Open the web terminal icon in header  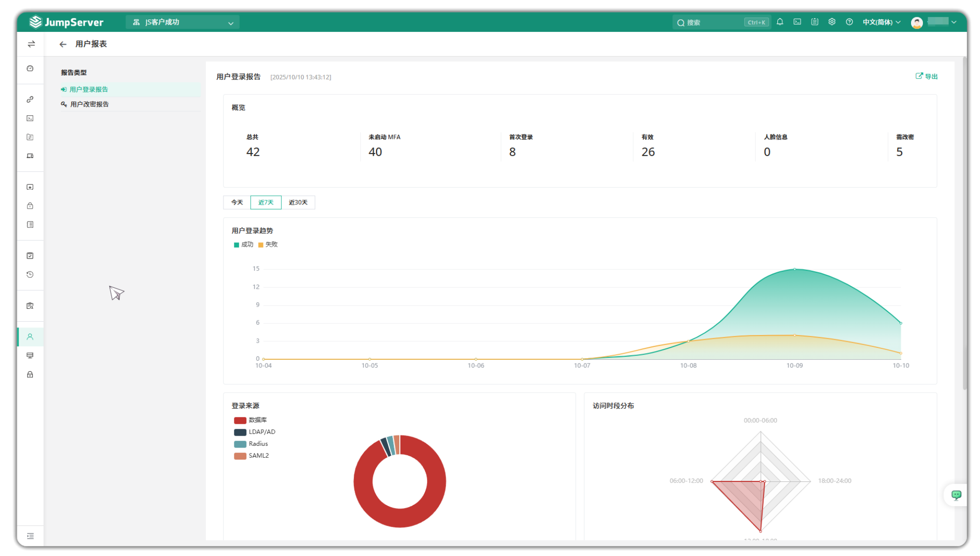pos(797,22)
